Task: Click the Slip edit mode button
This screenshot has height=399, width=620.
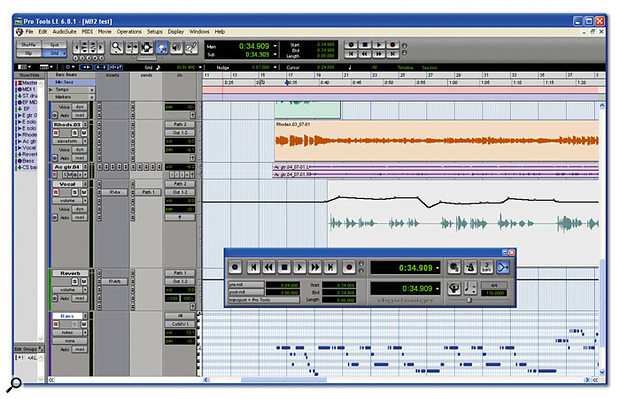Action: pos(28,53)
